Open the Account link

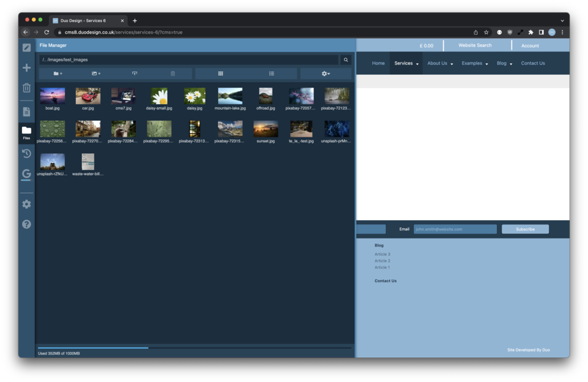[x=530, y=45]
